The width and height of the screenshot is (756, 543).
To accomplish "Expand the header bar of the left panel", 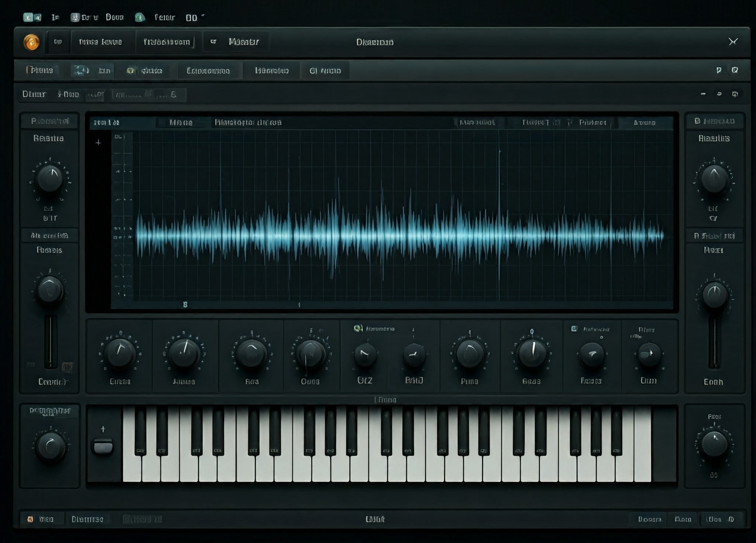I will click(49, 121).
